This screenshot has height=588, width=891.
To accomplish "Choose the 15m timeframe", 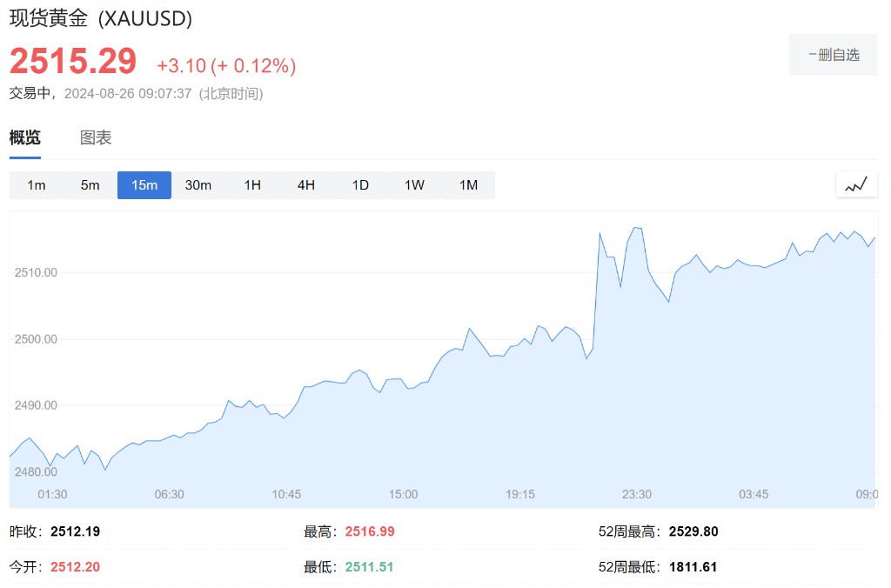I will [x=144, y=185].
